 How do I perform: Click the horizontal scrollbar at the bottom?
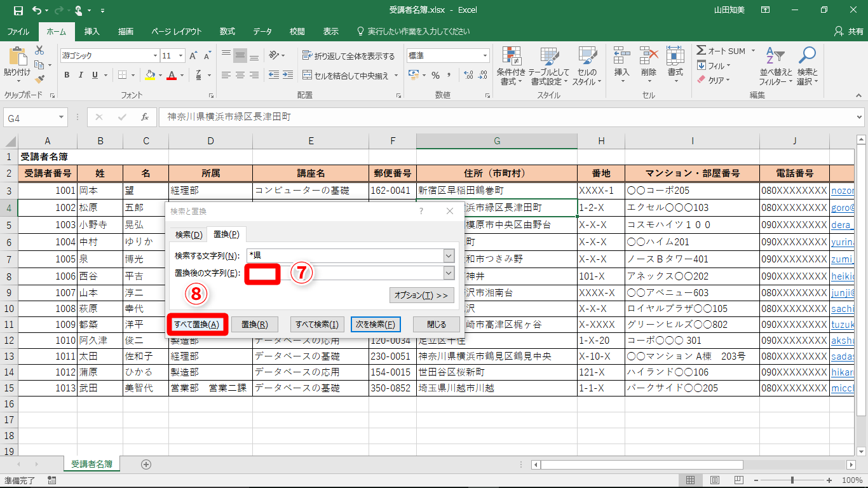641,464
